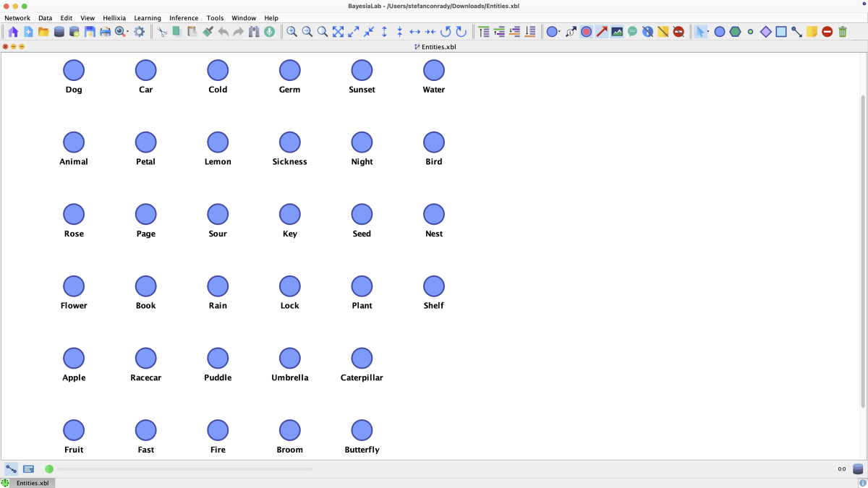Select the Butterfly node
The height and width of the screenshot is (488, 868).
(x=362, y=430)
